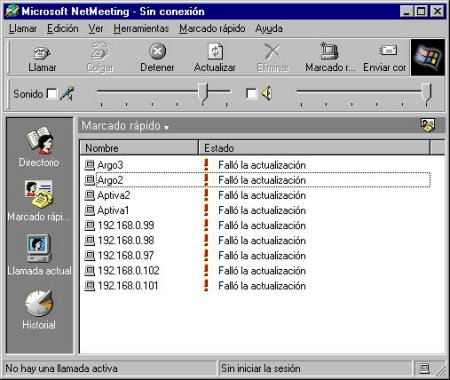Open the Edición menu
Screen dimensions: 450x380
point(63,29)
